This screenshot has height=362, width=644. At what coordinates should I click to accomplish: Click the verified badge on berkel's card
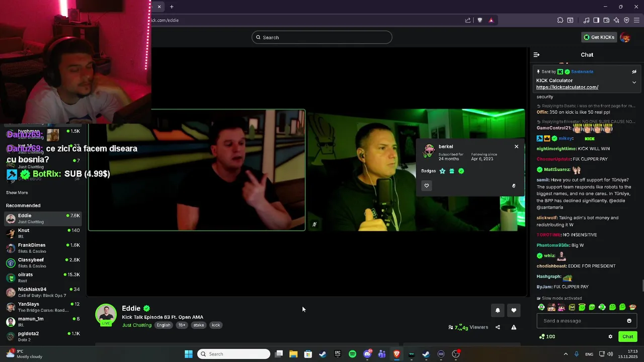pyautogui.click(x=461, y=171)
